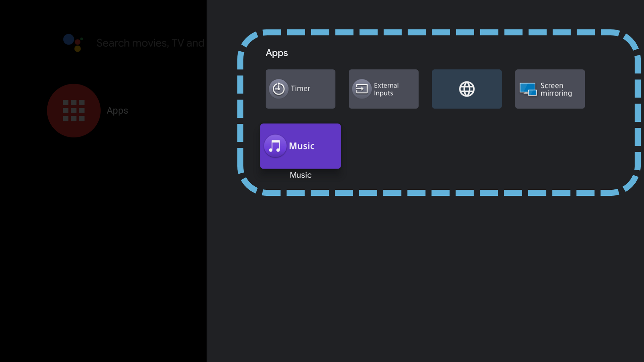This screenshot has width=644, height=362.
Task: Click the Music note icon
Action: [275, 146]
